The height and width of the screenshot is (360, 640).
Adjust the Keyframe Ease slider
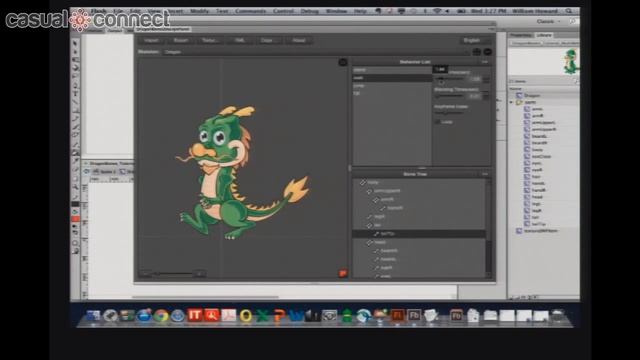point(450,113)
